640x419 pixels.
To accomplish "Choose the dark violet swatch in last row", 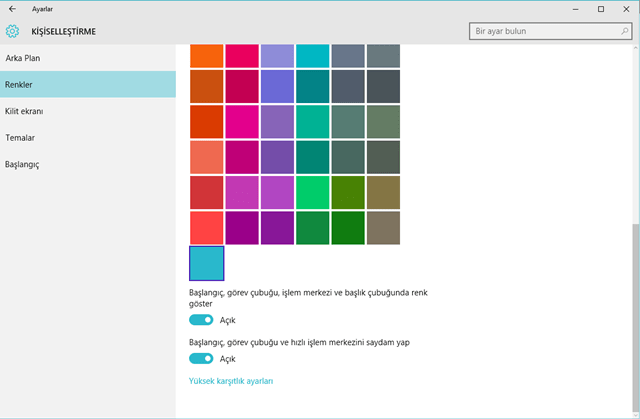I will click(277, 228).
